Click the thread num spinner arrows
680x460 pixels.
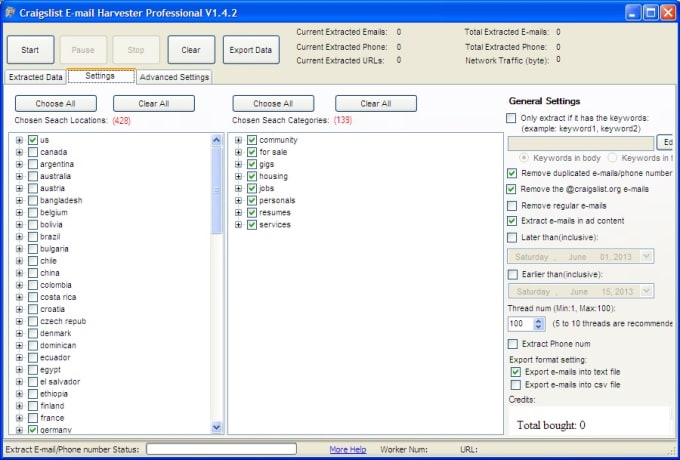539,323
